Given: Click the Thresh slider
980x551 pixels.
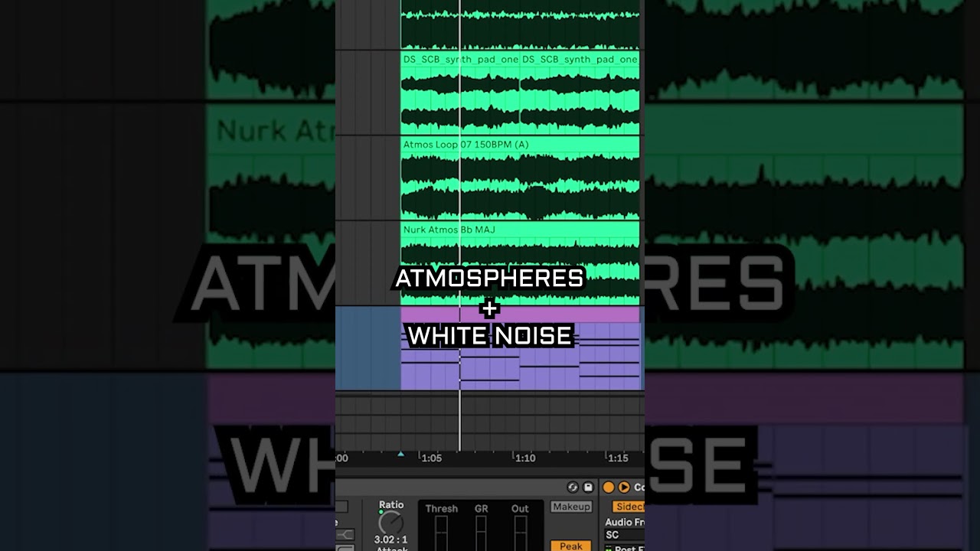Looking at the screenshot, I should click(x=441, y=533).
